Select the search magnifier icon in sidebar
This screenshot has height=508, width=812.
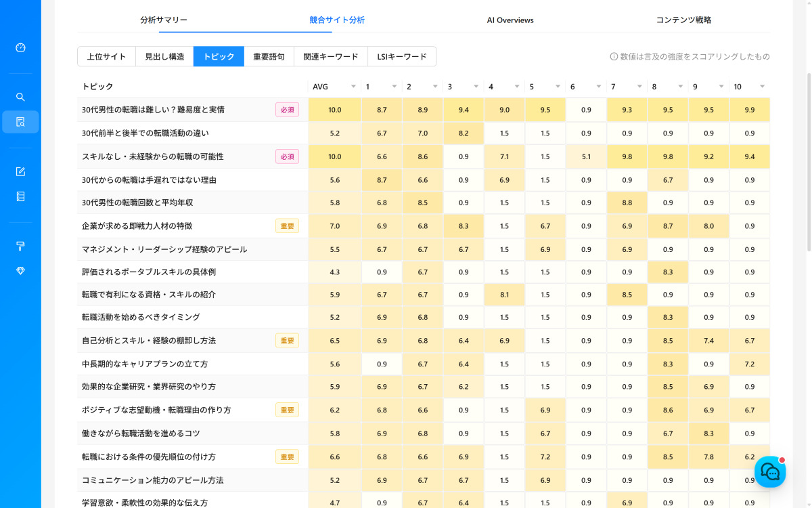(20, 96)
